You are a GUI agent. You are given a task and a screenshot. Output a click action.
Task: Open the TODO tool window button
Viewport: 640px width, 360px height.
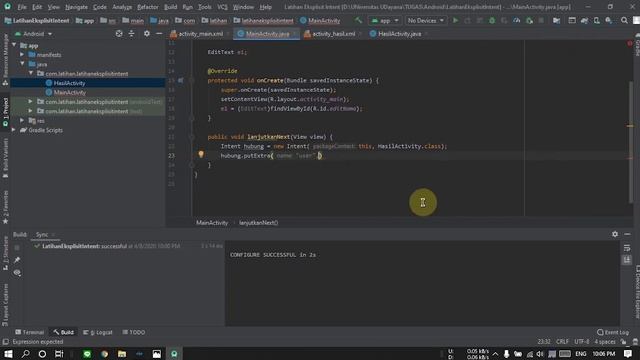coord(134,332)
